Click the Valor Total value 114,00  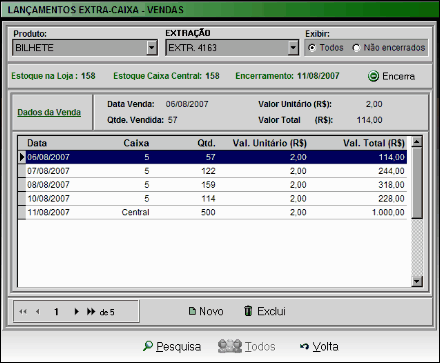[x=369, y=120]
